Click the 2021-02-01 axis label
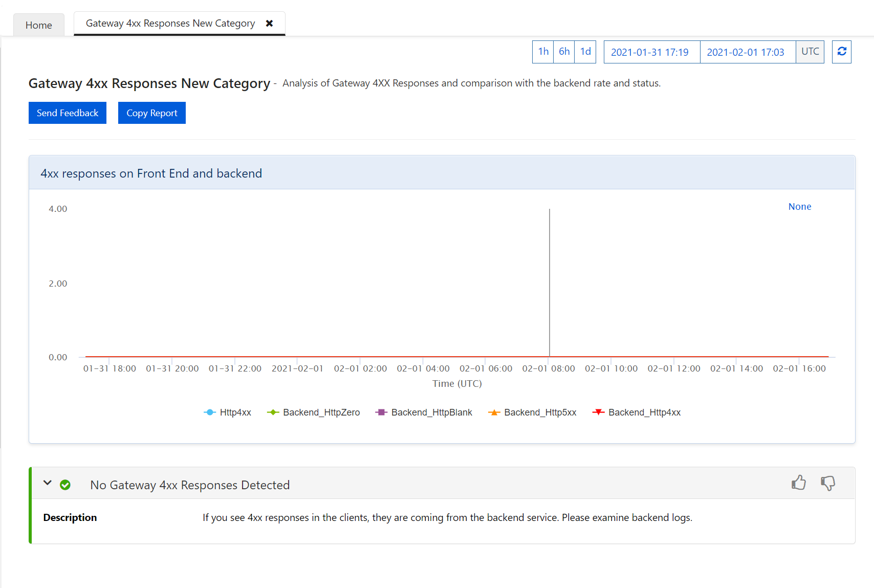874x588 pixels. click(297, 368)
